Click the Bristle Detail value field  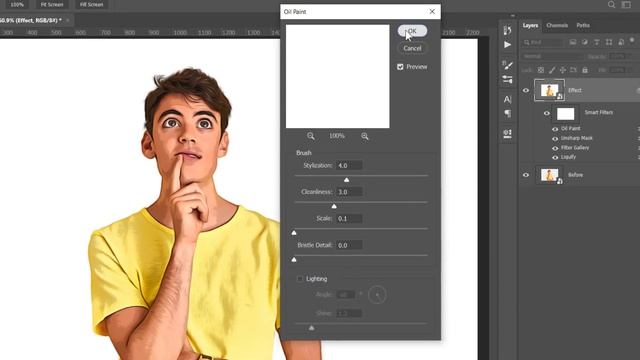(x=349, y=245)
